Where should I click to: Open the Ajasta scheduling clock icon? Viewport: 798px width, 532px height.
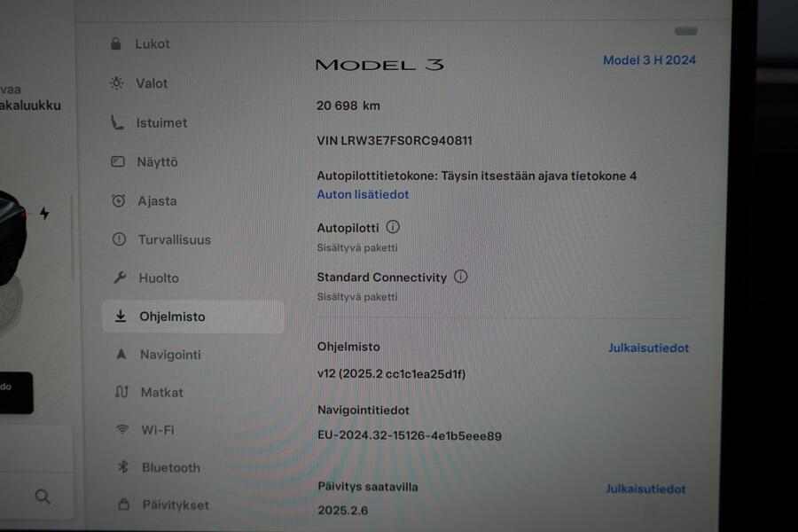pos(119,201)
